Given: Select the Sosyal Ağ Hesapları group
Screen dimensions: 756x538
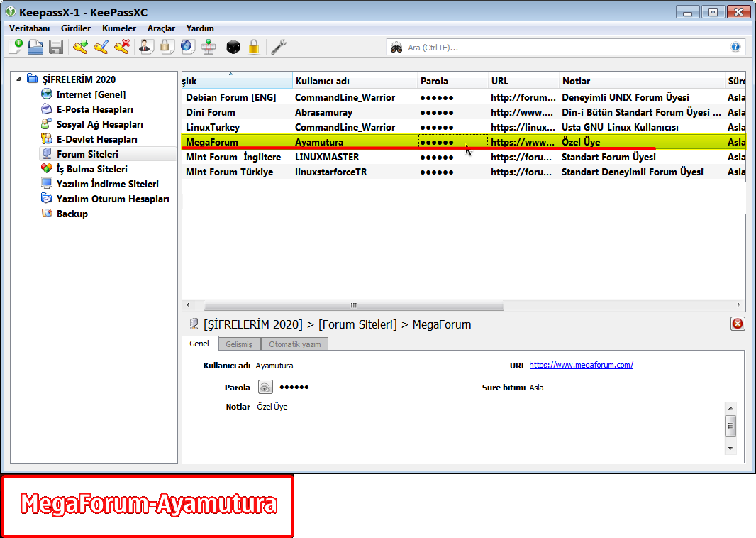Looking at the screenshot, I should tap(99, 124).
